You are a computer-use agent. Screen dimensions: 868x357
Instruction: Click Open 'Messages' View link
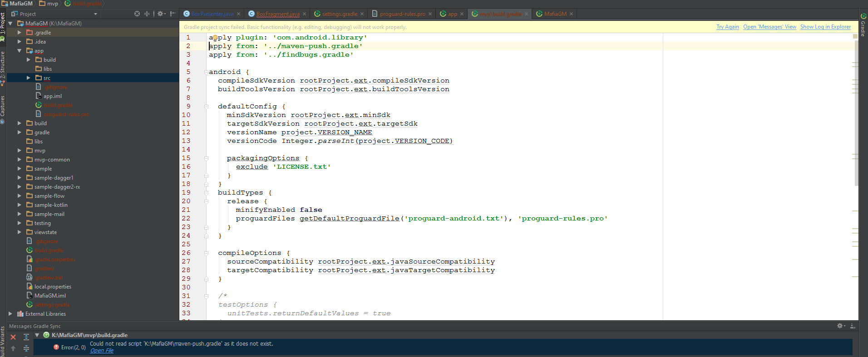(769, 27)
